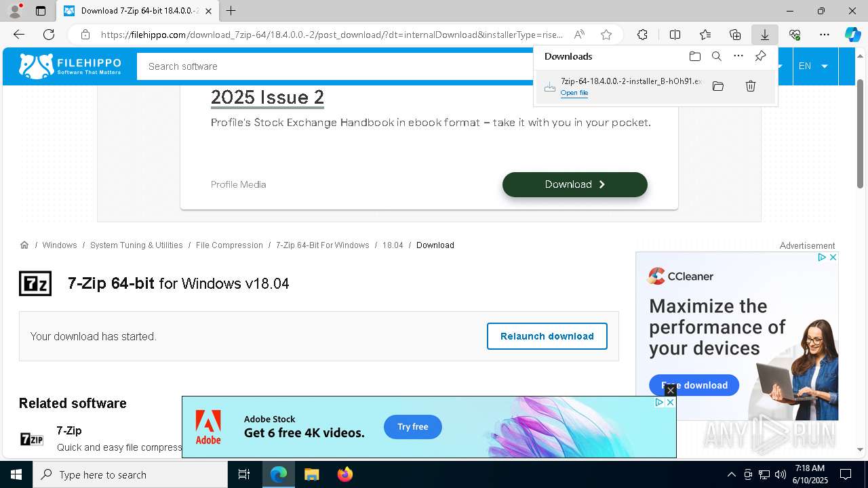Viewport: 868px width, 488px height.
Task: Open file link for 7zip installer
Action: coord(574,93)
